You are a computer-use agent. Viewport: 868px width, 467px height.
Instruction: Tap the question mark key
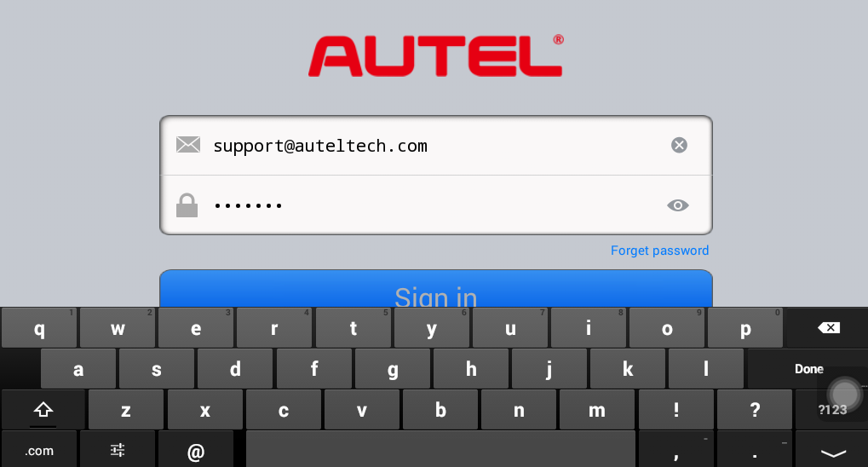pos(755,410)
